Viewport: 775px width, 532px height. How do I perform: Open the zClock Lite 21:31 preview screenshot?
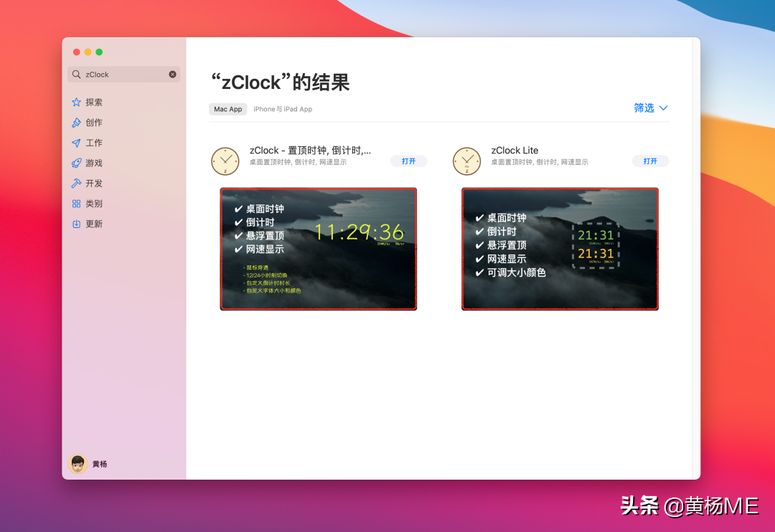click(560, 249)
